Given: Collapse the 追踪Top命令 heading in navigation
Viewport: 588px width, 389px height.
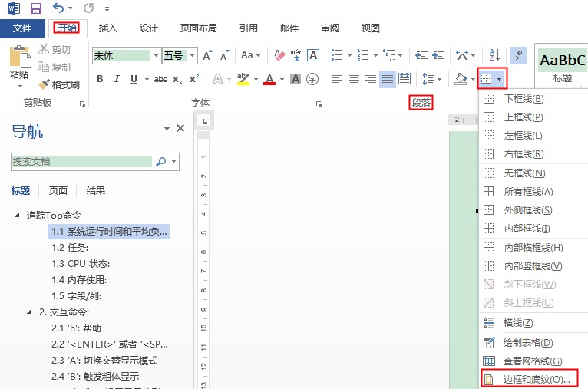Looking at the screenshot, I should 17,215.
